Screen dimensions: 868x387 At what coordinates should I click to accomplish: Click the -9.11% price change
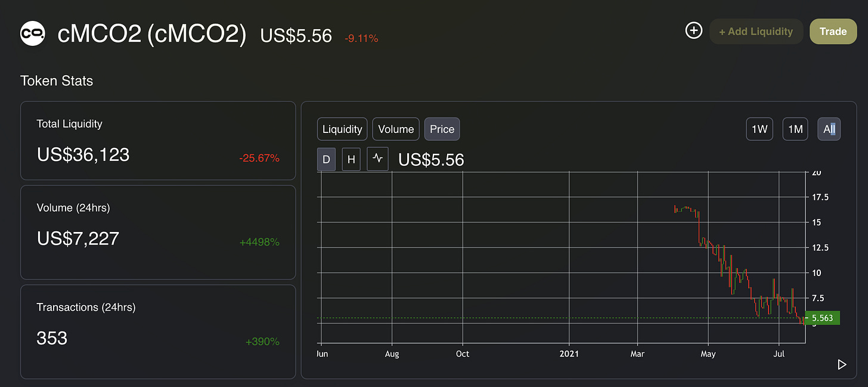(361, 38)
